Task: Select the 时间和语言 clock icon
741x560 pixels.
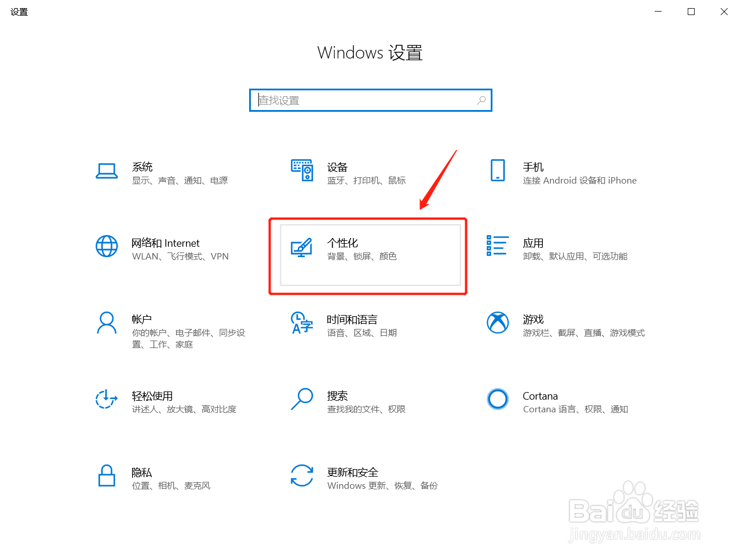Action: coord(302,323)
